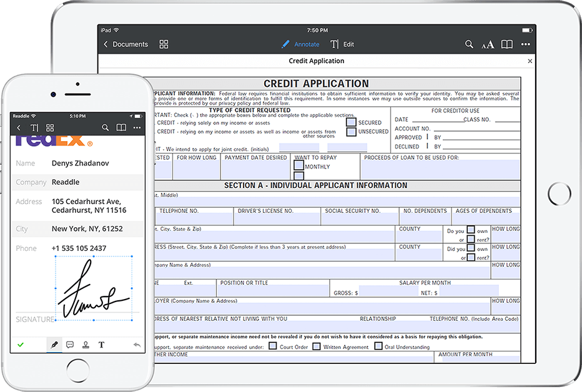Select the handwritten signature on iPhone
Screen dimensions: 582x392
pos(94,288)
